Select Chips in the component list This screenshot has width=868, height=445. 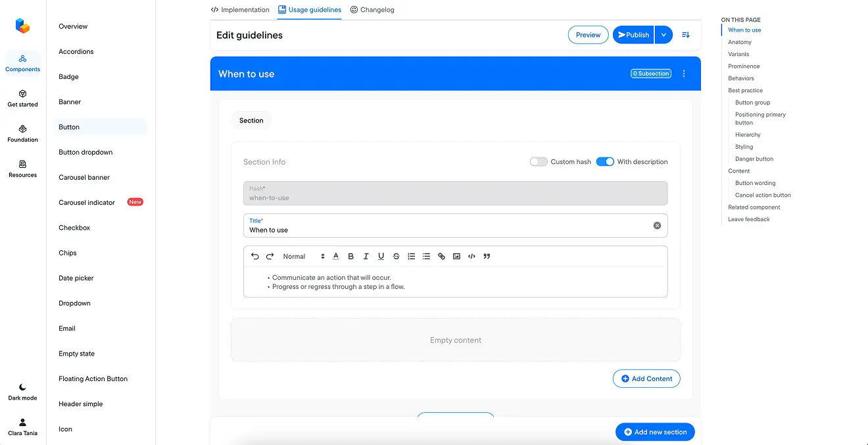(68, 253)
